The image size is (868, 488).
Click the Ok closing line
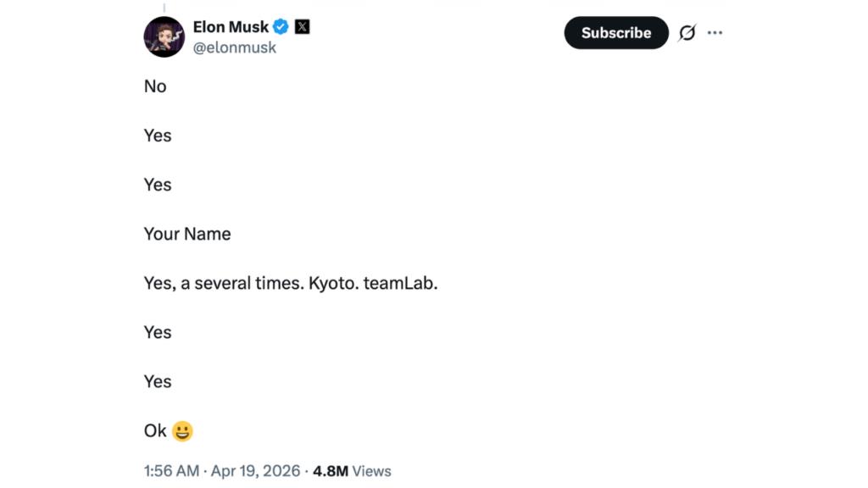[x=154, y=430]
